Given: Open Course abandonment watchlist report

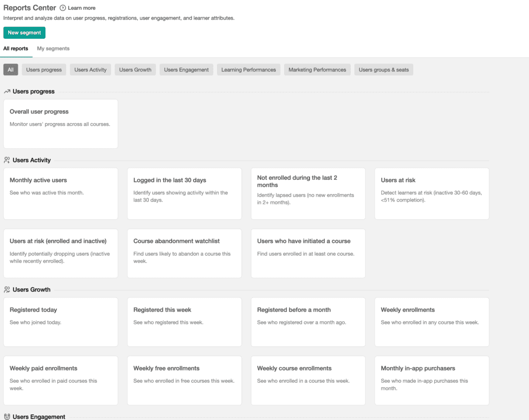Looking at the screenshot, I should point(184,253).
